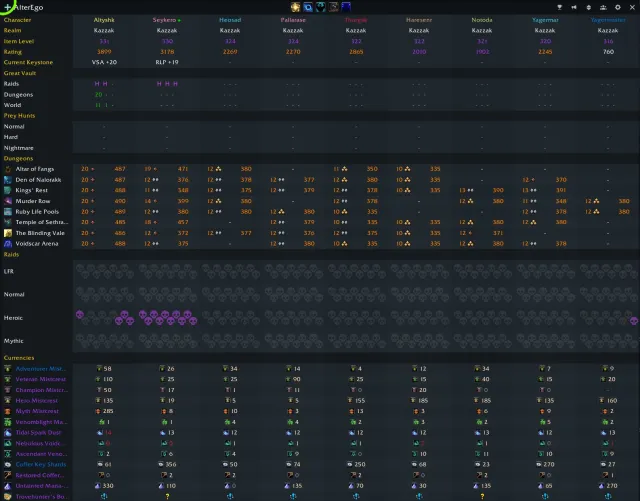The image size is (640, 501).
Task: Click the Great Vault section label
Action: pos(20,73)
